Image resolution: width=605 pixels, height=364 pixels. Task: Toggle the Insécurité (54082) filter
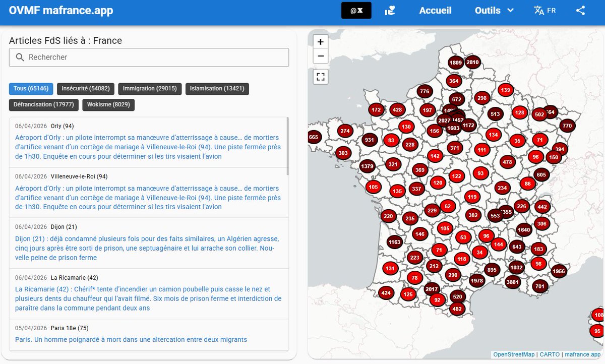86,89
